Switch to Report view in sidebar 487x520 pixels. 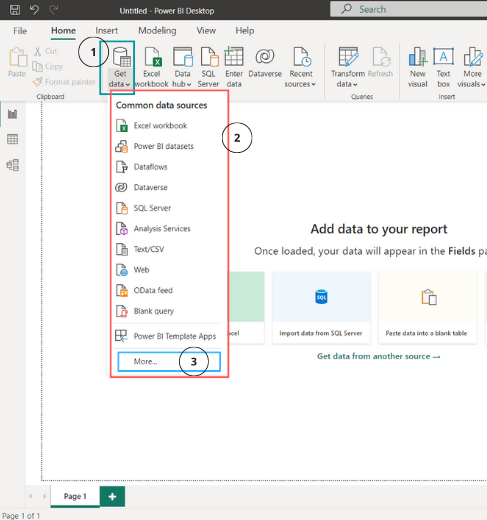tap(13, 114)
